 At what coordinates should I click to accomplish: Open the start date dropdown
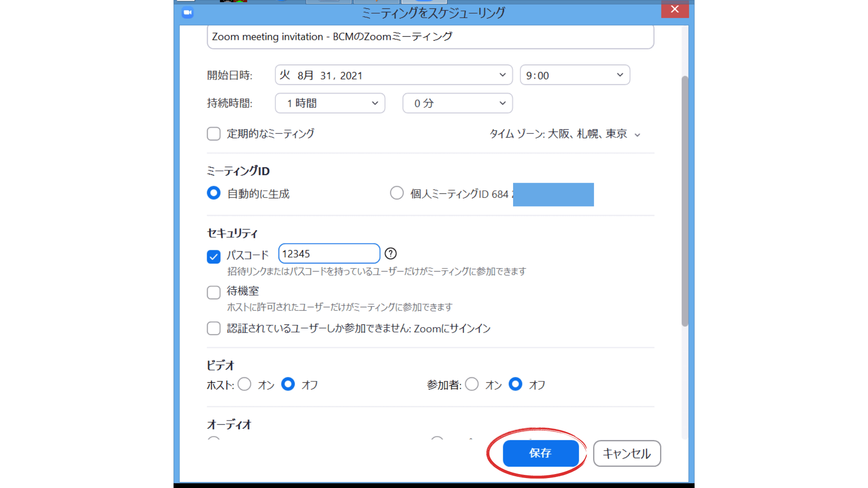[x=501, y=75]
